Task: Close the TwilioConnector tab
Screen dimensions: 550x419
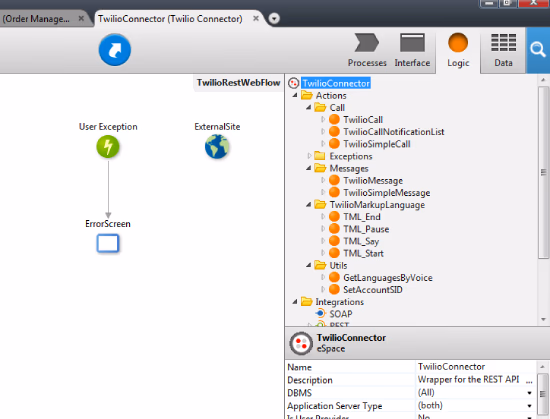Action: coord(256,18)
